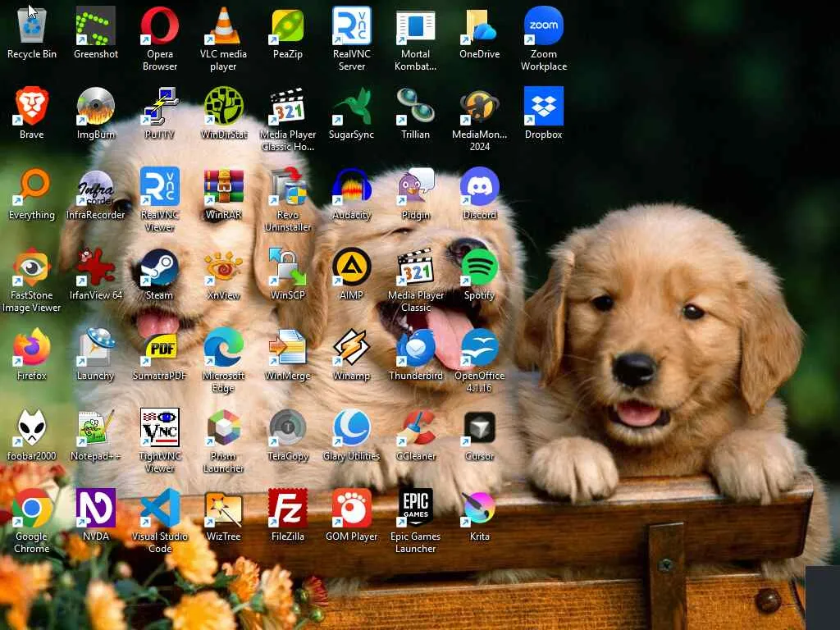Click the IrfanView 64 icon
The image size is (840, 630).
point(95,267)
